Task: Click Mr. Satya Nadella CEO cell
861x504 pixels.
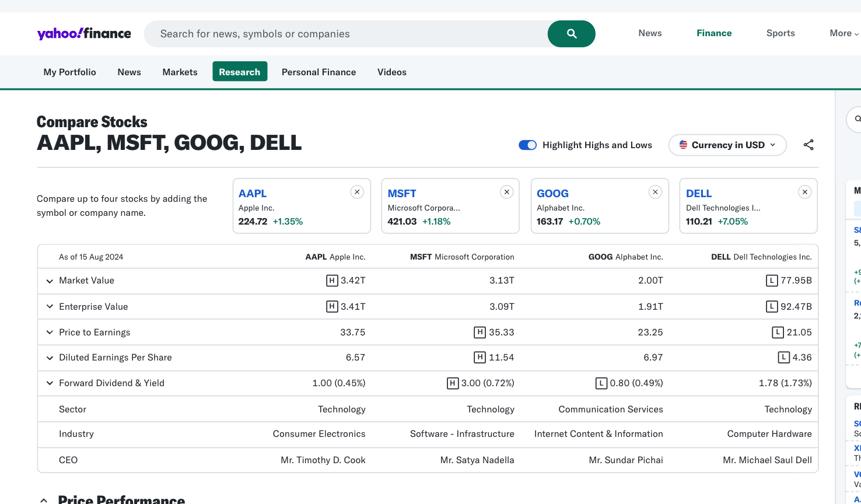Action: click(x=477, y=460)
